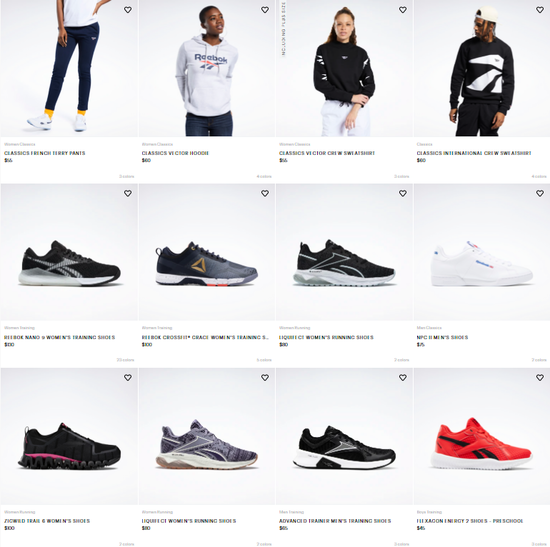The height and width of the screenshot is (547, 550).
Task: Wishlist the red Flexagon Energy 2 shoes
Action: point(540,378)
